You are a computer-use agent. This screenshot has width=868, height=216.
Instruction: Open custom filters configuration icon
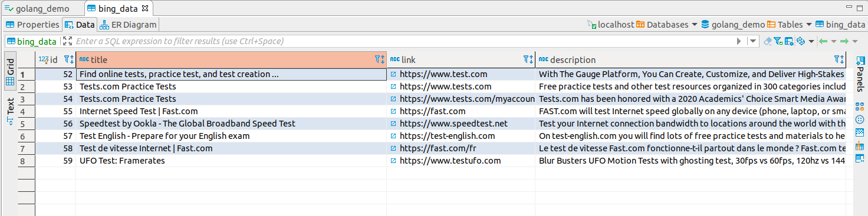point(789,41)
